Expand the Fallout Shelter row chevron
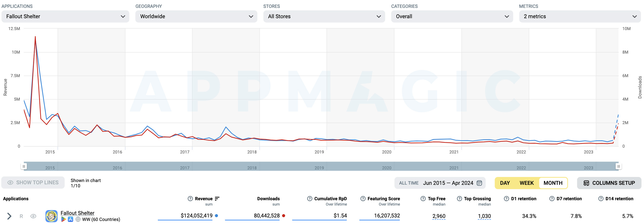Screen dimensions: 644x224 [x=9, y=216]
